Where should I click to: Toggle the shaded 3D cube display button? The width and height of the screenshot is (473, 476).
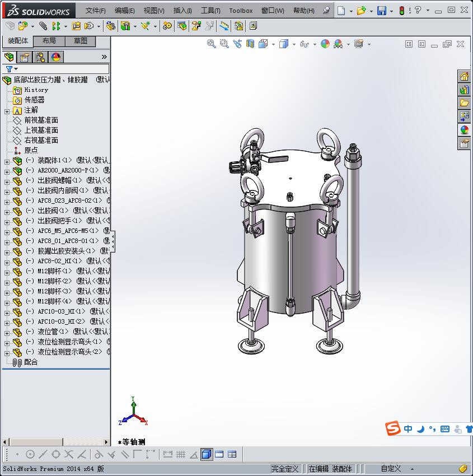pos(207,454)
